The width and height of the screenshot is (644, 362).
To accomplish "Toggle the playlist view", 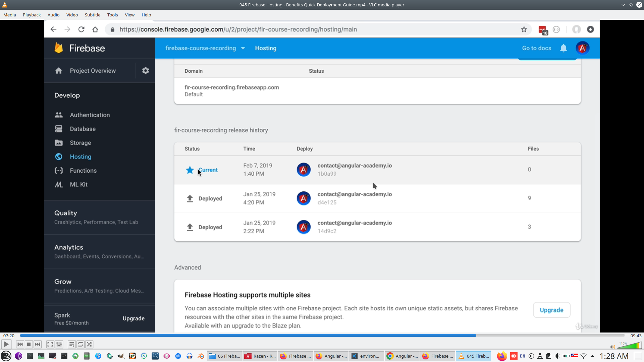I will pyautogui.click(x=71, y=344).
